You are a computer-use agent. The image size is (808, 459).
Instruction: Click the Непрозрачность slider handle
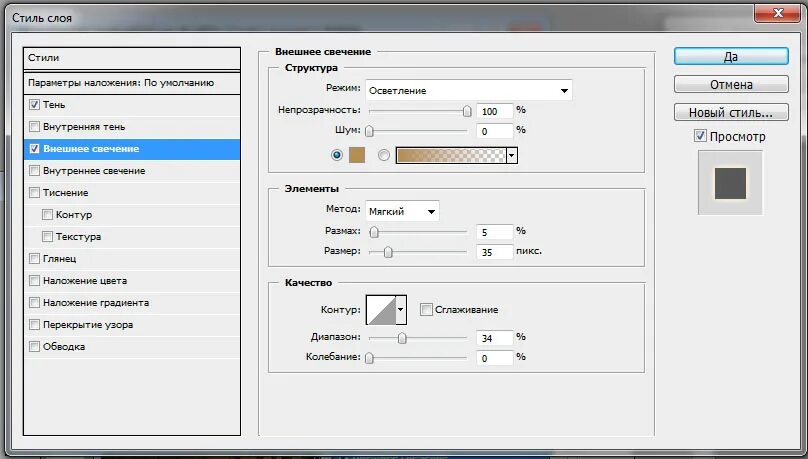coord(467,111)
